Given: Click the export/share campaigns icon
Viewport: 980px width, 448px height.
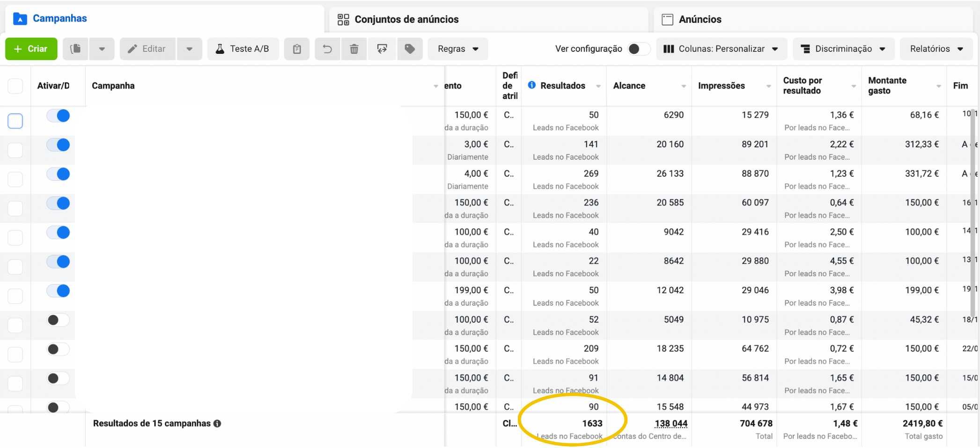Looking at the screenshot, I should coord(382,49).
